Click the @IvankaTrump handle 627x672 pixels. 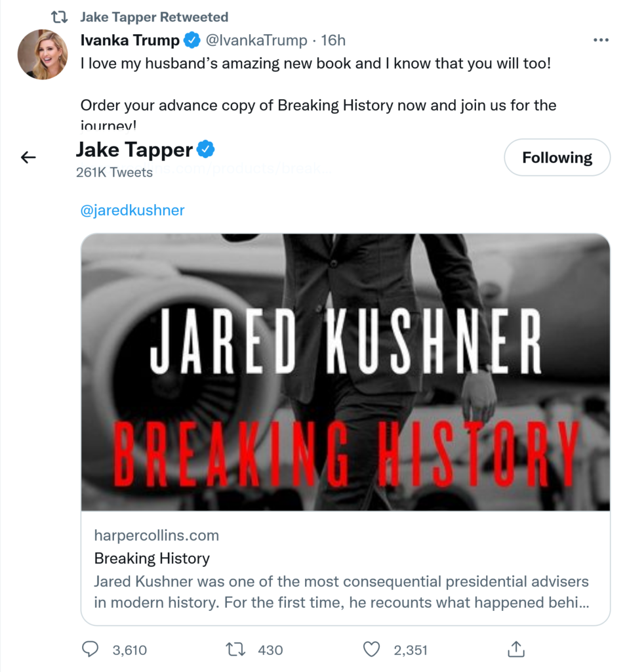pyautogui.click(x=256, y=41)
